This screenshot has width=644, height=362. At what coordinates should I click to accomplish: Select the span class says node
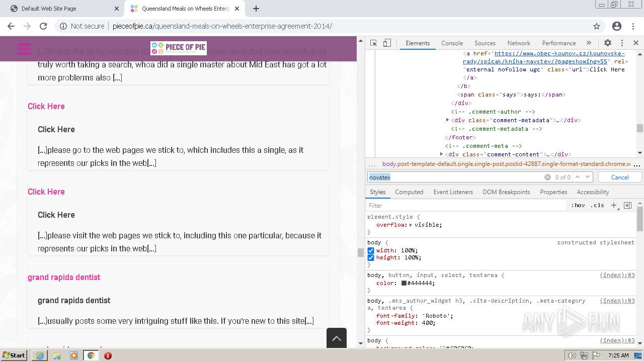click(512, 95)
